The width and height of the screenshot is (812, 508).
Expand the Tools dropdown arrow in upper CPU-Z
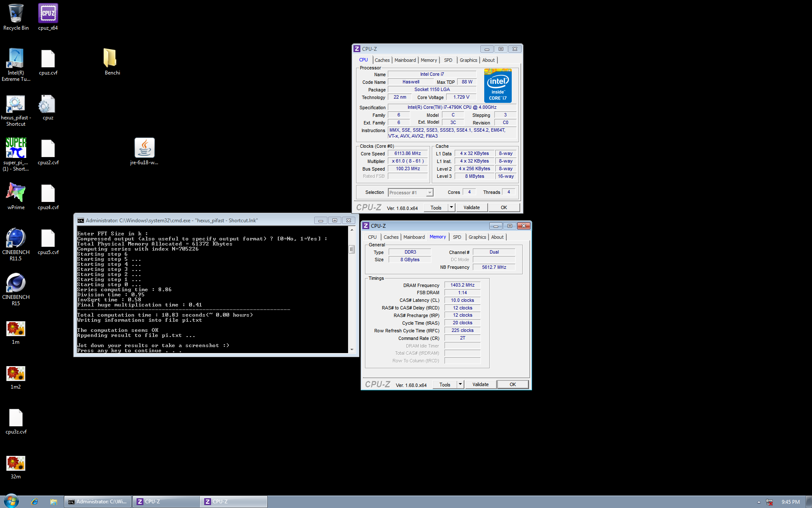point(451,207)
